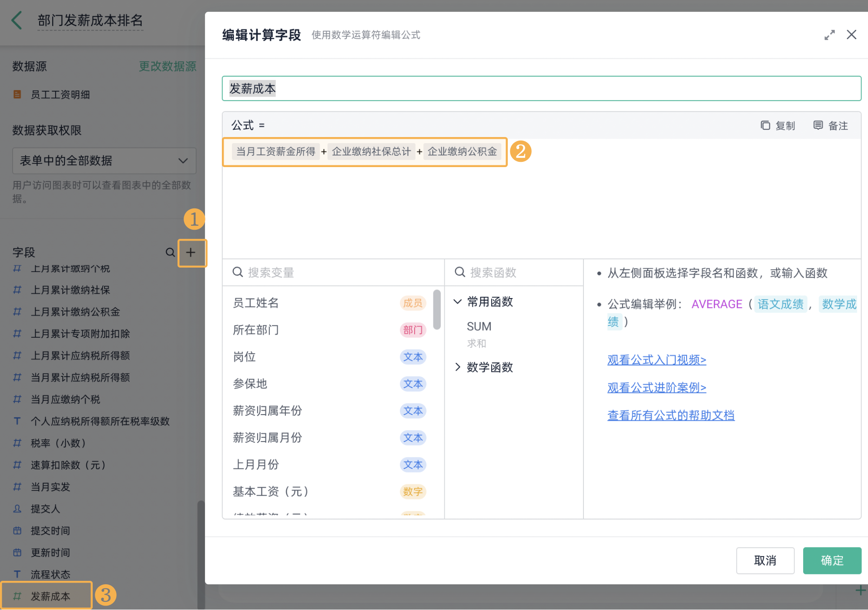Open the data access permission dropdown
This screenshot has height=610, width=868.
(104, 161)
